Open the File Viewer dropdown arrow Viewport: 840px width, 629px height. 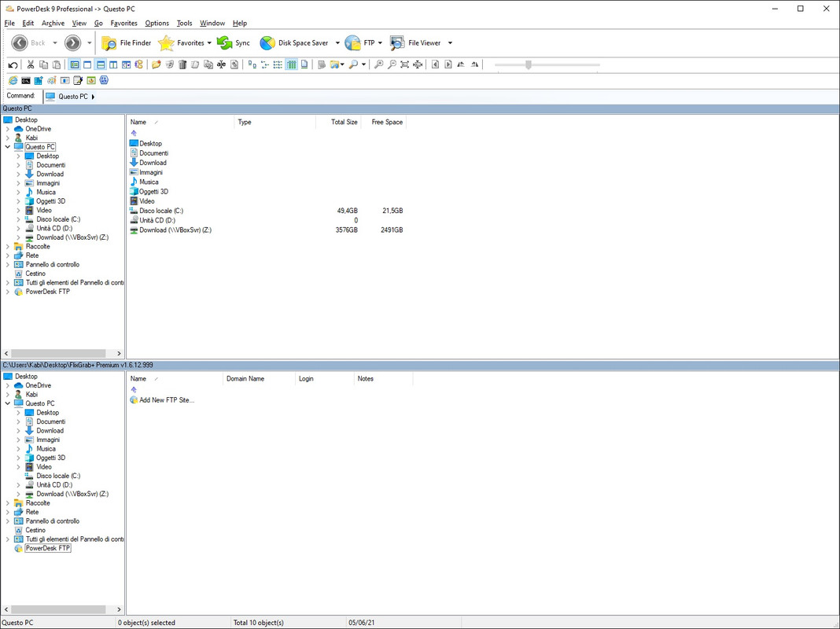pos(450,42)
